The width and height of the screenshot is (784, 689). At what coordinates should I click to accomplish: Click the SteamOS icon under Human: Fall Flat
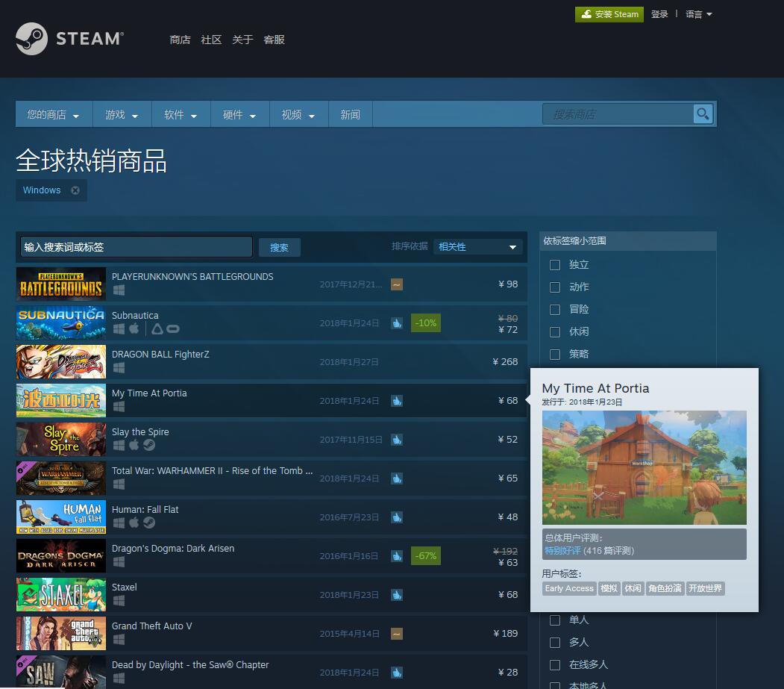click(149, 523)
